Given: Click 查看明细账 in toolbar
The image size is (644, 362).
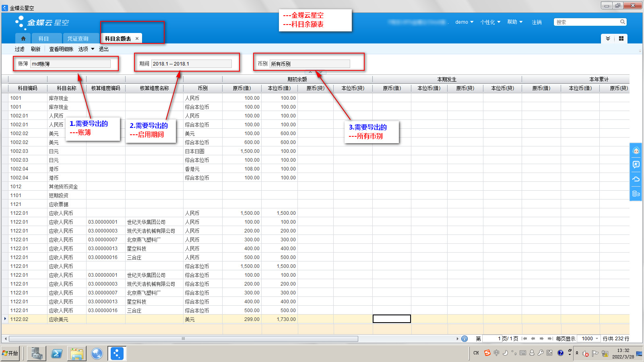Looking at the screenshot, I should (61, 49).
